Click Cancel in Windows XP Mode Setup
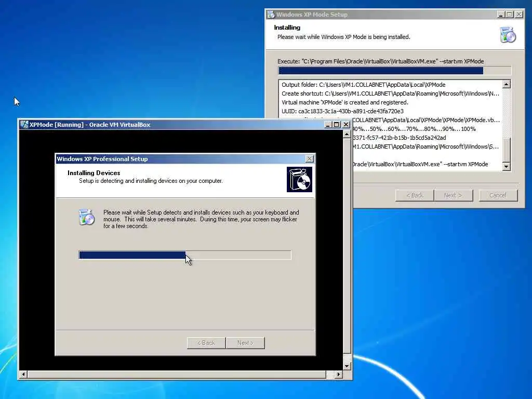Viewport: 532px width, 399px height. [498, 195]
